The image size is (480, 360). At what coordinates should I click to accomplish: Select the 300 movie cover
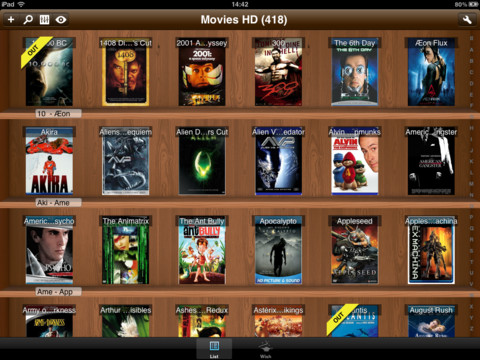278,72
